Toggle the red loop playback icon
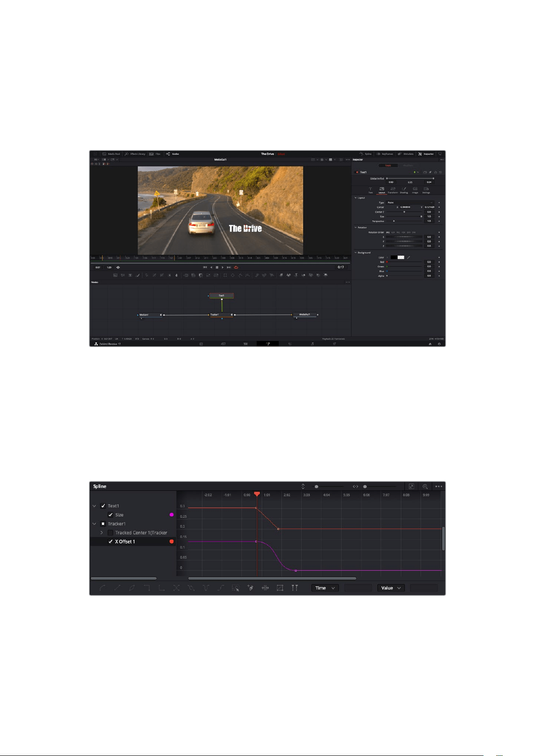Viewport: 535px width, 756px height. pyautogui.click(x=236, y=267)
